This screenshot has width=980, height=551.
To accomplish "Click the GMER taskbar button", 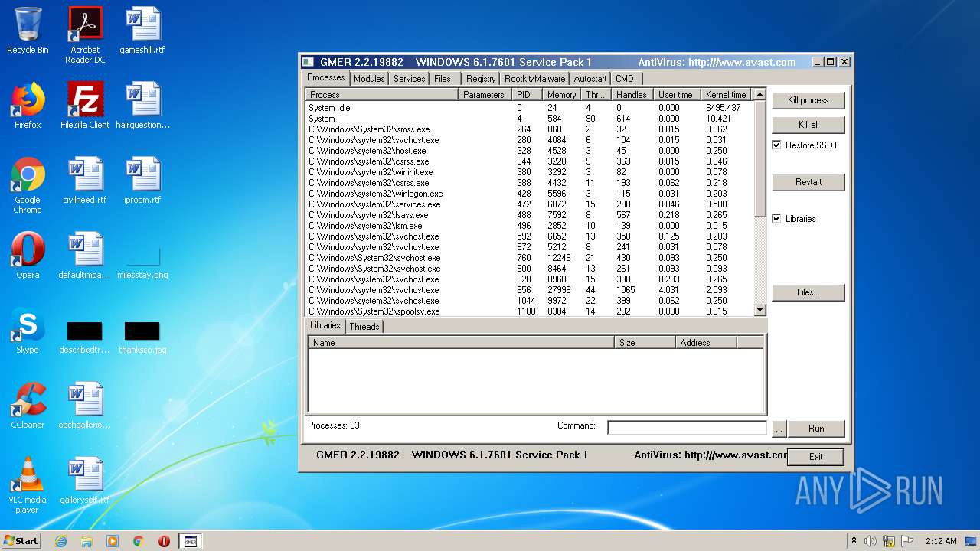I will (x=191, y=541).
